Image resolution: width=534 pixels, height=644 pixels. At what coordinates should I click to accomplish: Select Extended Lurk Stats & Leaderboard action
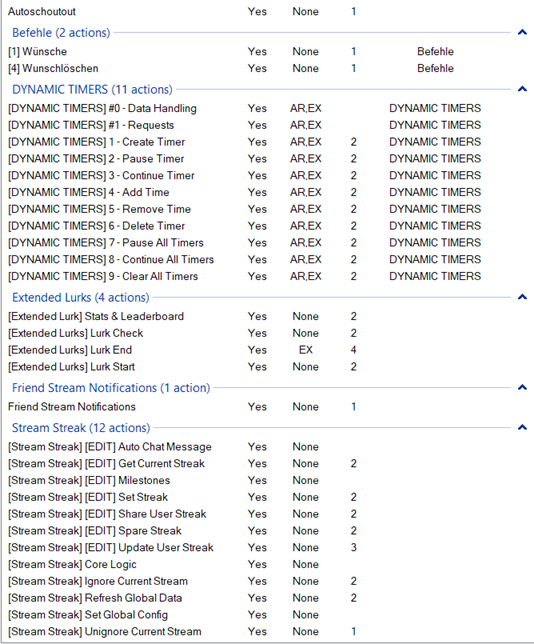267,316
